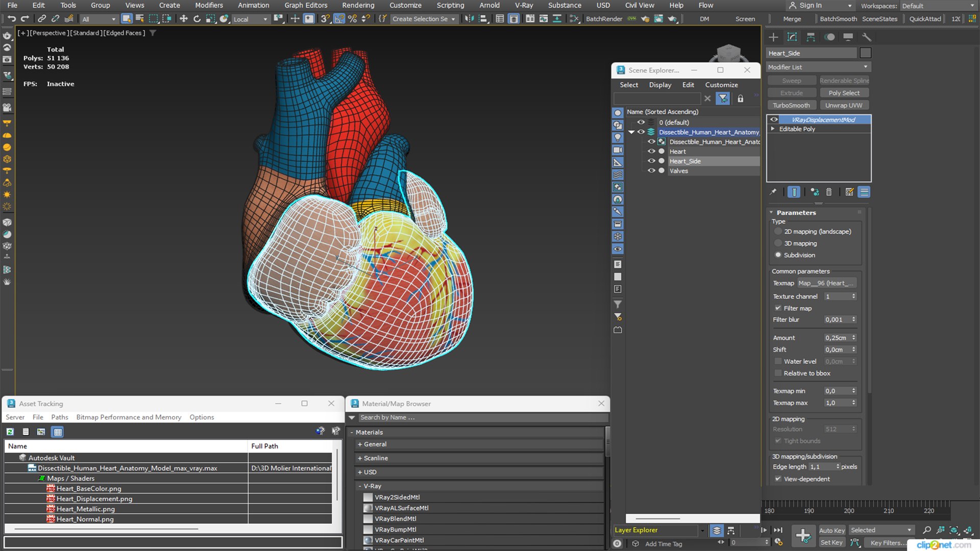Click the Texmap Map__96 button
The image size is (980, 551).
pos(826,283)
